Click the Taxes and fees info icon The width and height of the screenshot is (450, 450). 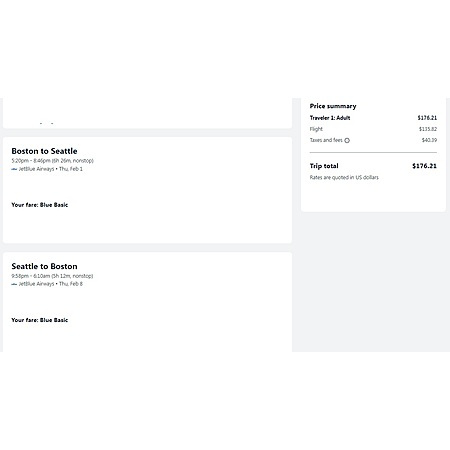(x=347, y=140)
